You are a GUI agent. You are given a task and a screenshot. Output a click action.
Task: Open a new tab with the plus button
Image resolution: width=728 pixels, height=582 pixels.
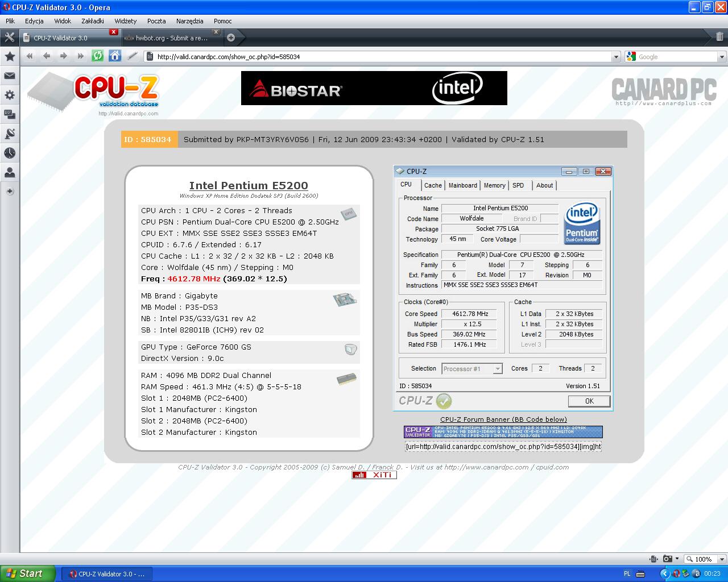coord(231,38)
